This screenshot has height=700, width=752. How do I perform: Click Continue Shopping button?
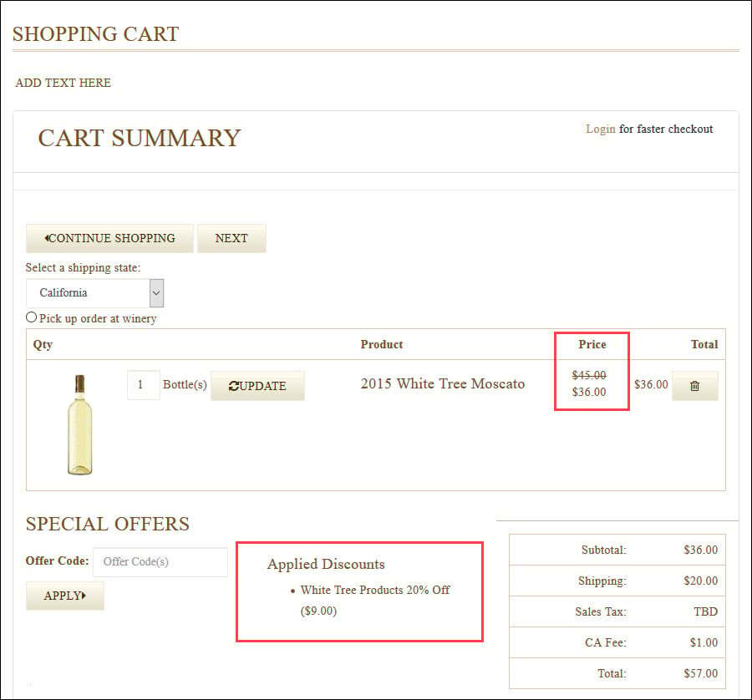[x=109, y=238]
